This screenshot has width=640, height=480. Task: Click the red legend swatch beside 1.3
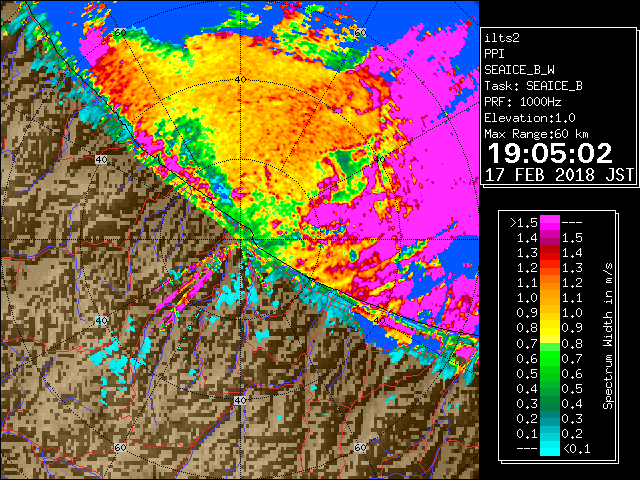[x=549, y=253]
